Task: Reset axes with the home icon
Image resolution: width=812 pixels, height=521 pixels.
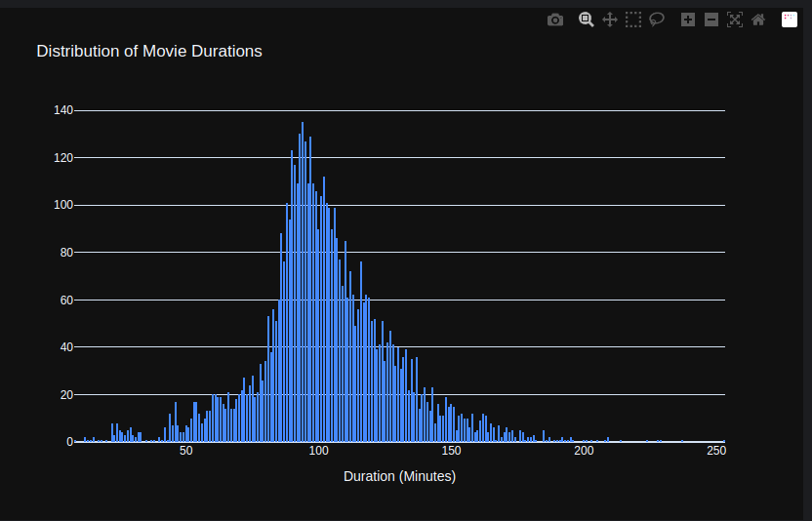Action: (x=758, y=20)
